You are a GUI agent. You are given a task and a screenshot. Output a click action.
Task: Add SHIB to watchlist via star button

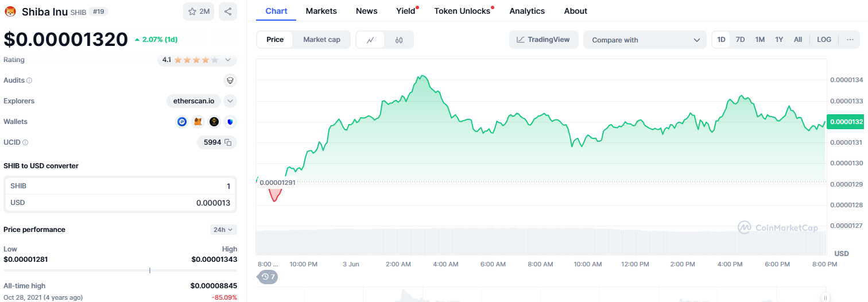[199, 11]
